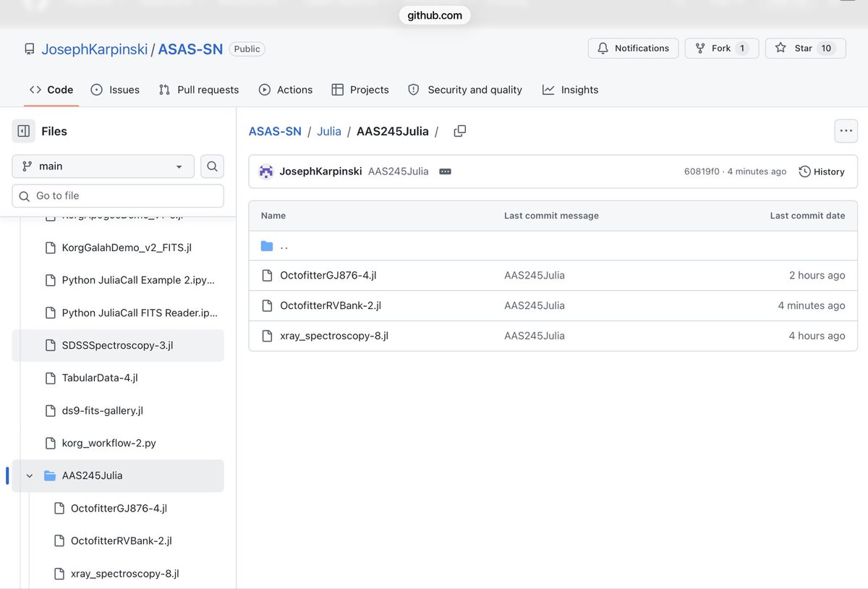Click Julia in the breadcrumb path
Viewport: 868px width, 589px height.
click(x=329, y=131)
